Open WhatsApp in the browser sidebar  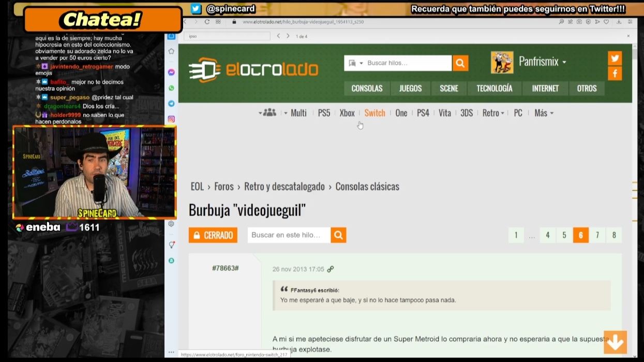click(x=171, y=88)
